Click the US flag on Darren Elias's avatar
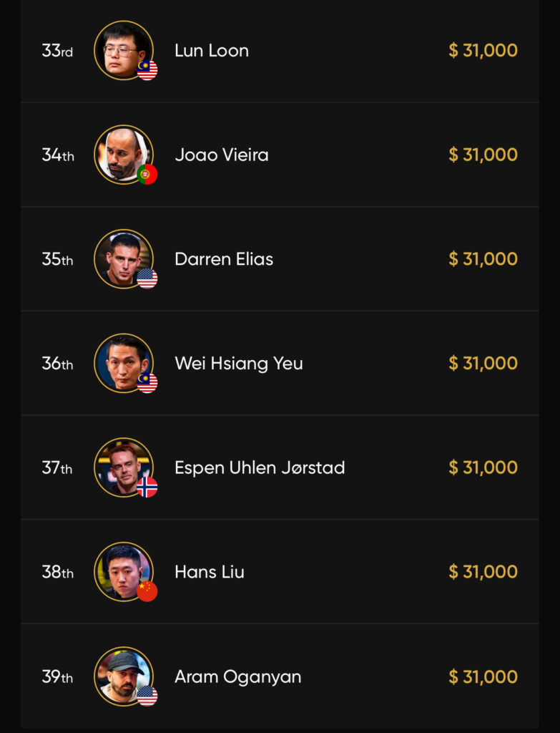Screen dimensions: 560x733 click(147, 278)
